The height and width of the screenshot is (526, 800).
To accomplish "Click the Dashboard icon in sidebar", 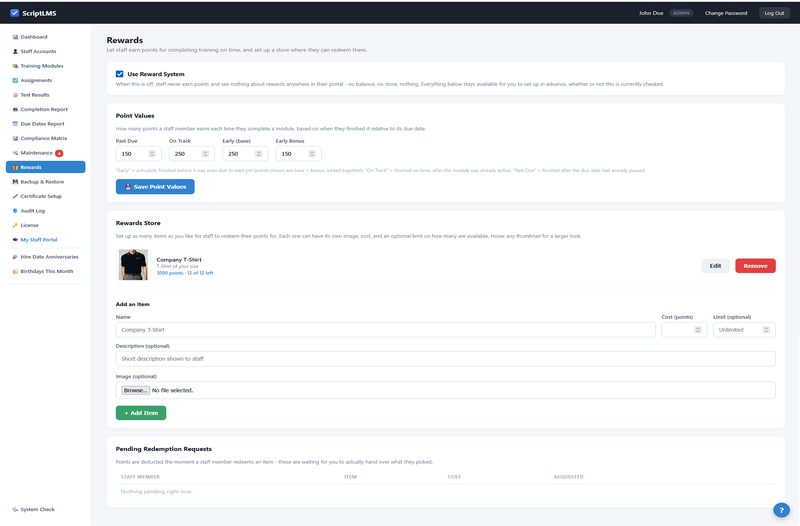I will click(x=15, y=37).
